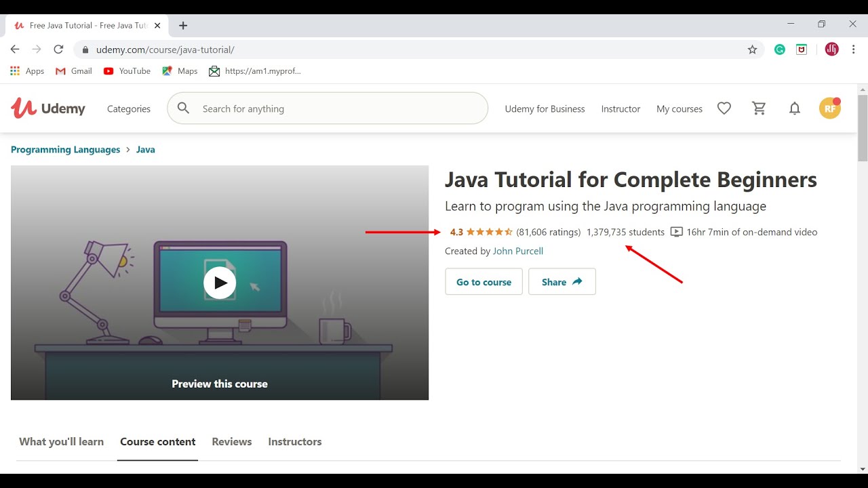Click the RF user profile avatar
This screenshot has width=868, height=488.
point(830,108)
